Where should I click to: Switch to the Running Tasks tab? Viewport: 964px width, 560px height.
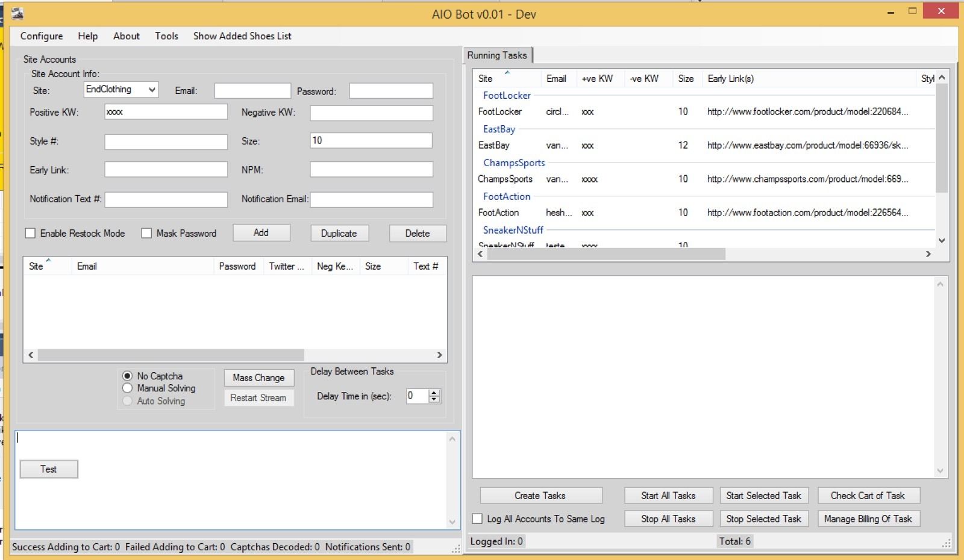tap(497, 55)
